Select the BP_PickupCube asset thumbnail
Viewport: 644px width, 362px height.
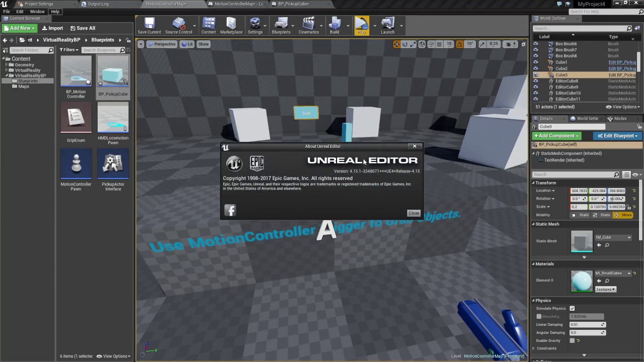click(x=113, y=71)
